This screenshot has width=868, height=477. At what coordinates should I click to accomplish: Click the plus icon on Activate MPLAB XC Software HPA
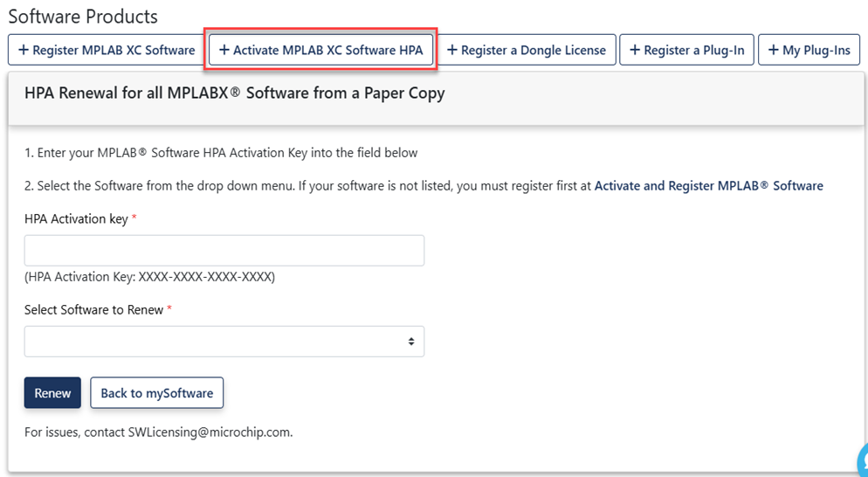(224, 51)
